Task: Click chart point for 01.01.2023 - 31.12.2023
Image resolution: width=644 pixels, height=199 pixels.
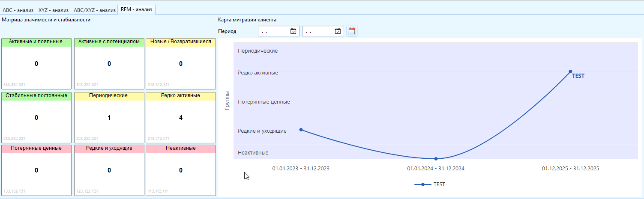Action: click(301, 129)
